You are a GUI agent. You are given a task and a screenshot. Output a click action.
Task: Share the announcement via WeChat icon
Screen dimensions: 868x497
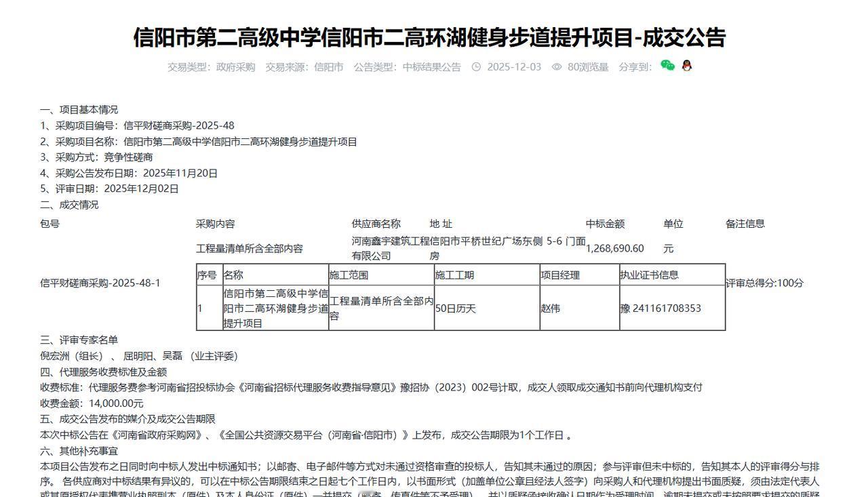tap(667, 67)
